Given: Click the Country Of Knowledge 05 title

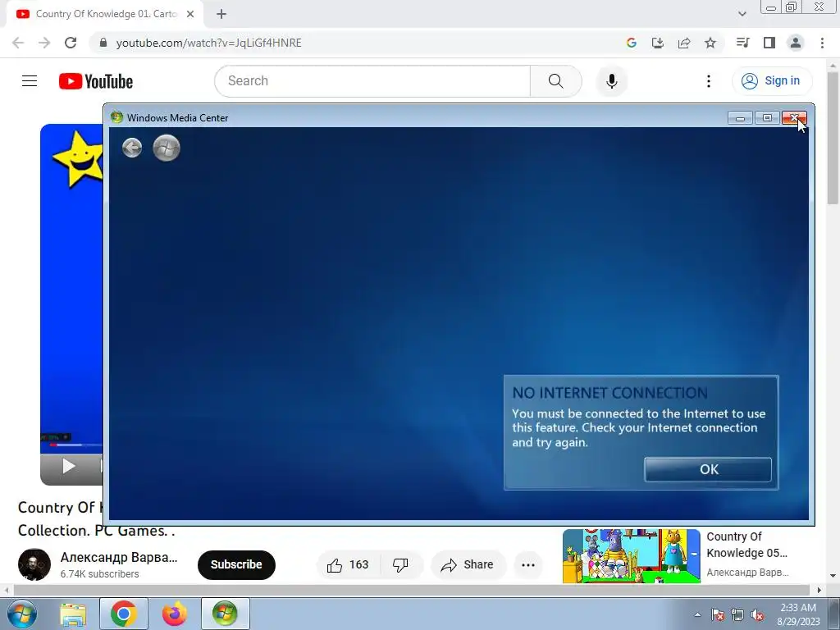Looking at the screenshot, I should coord(746,545).
